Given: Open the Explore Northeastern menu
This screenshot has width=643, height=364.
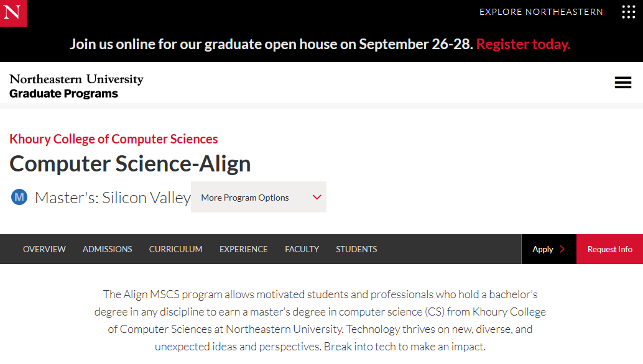Looking at the screenshot, I should (541, 12).
